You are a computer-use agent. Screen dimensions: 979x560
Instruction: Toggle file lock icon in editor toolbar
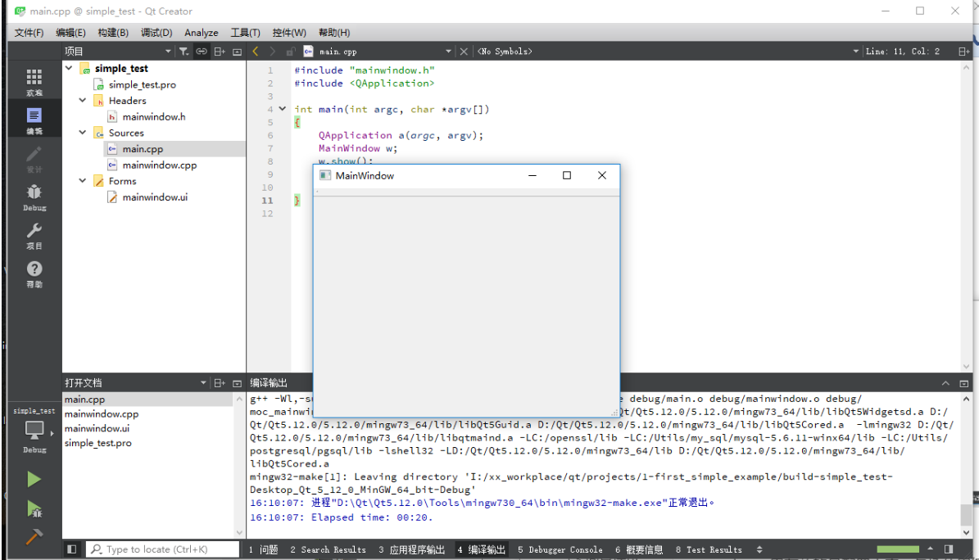pos(290,52)
